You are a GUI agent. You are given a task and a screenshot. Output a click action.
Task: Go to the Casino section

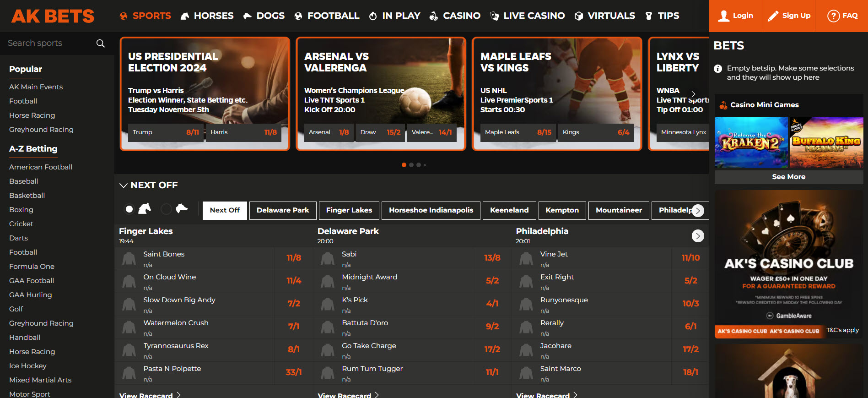455,16
